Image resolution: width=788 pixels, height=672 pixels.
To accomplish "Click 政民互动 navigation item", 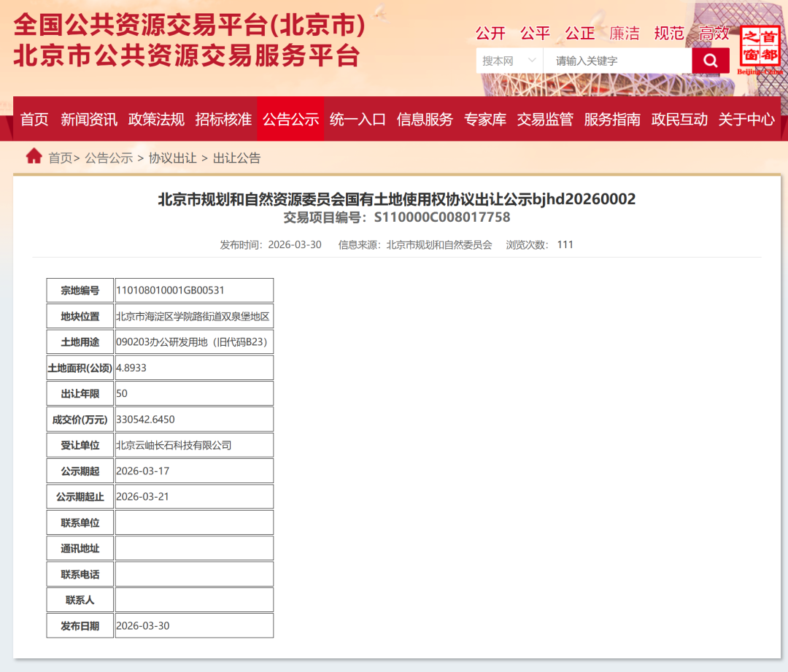I will coord(679,120).
